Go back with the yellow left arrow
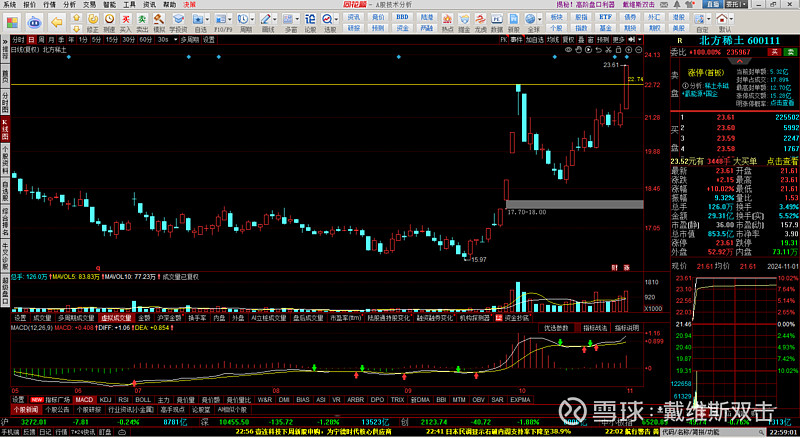Viewport: 800px width, 438px height. (57, 22)
